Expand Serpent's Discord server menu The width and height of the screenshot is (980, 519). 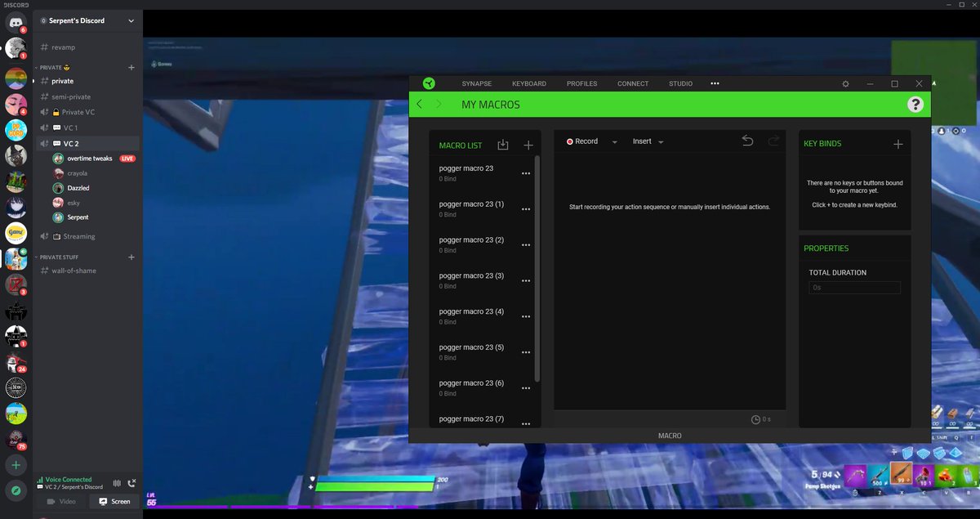coord(131,20)
